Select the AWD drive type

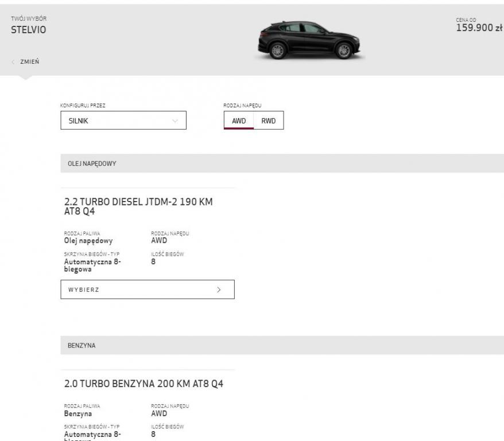(239, 121)
